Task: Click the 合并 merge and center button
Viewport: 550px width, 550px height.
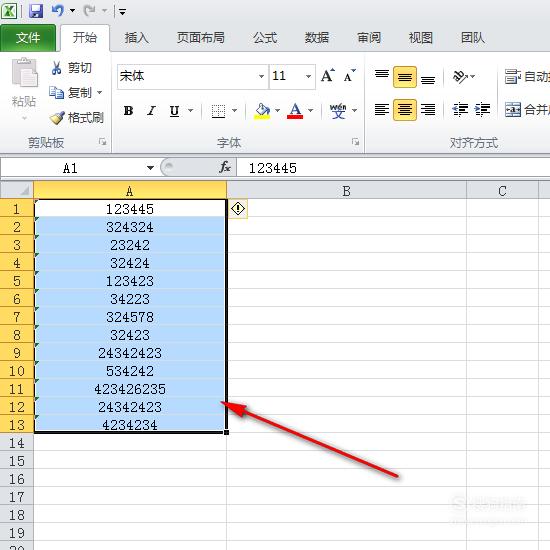Action: point(527,110)
